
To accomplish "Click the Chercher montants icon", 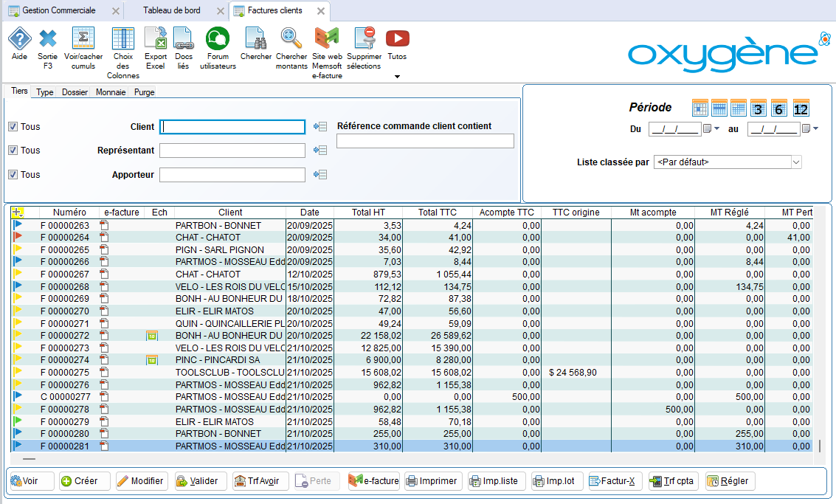I will (291, 39).
